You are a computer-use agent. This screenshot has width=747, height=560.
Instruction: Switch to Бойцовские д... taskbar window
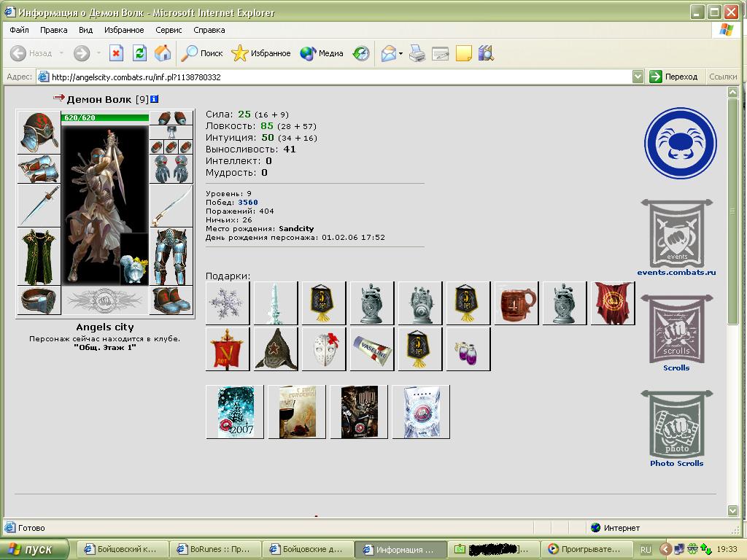(307, 549)
